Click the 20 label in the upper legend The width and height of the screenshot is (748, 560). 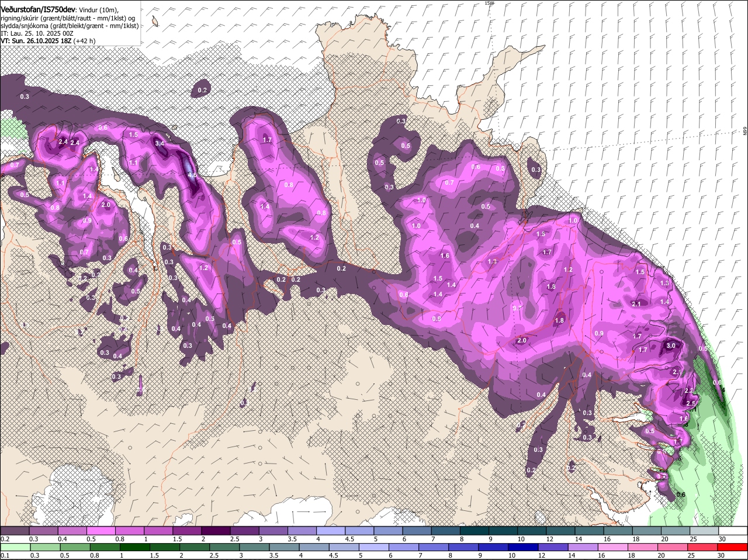[x=665, y=539]
